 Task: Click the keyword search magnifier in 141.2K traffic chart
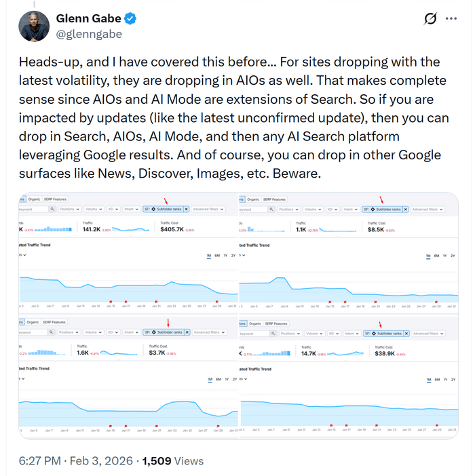coord(52,210)
